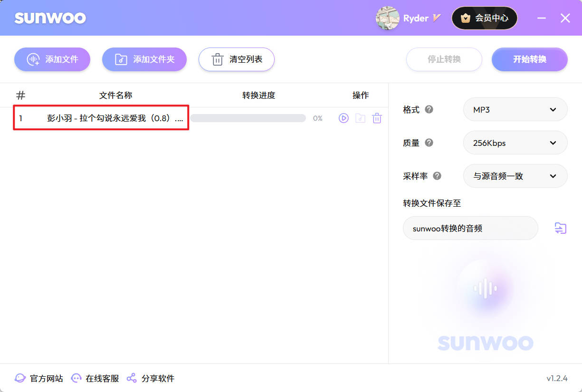Click the 添加文件夹 button
The height and width of the screenshot is (392, 582).
coord(144,59)
